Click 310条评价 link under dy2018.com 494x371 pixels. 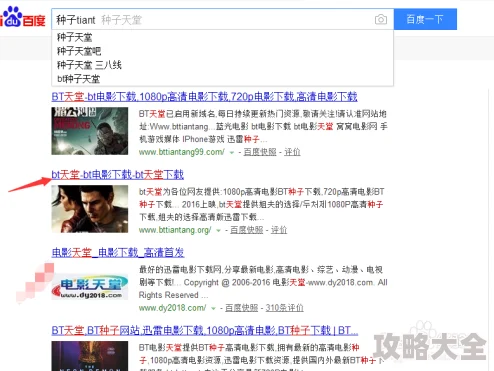click(284, 308)
